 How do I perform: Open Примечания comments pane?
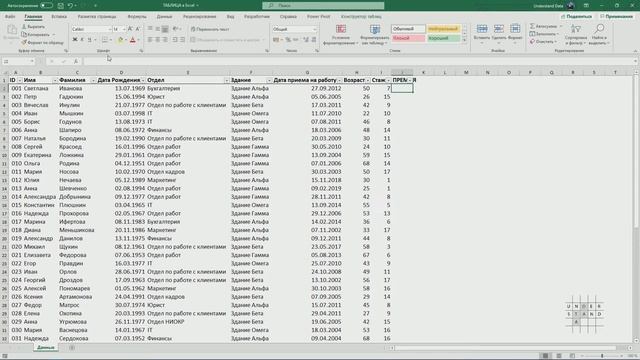click(x=616, y=16)
